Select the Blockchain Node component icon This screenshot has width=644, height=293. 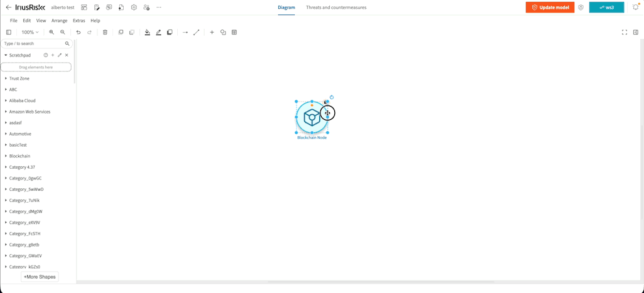pos(312,117)
